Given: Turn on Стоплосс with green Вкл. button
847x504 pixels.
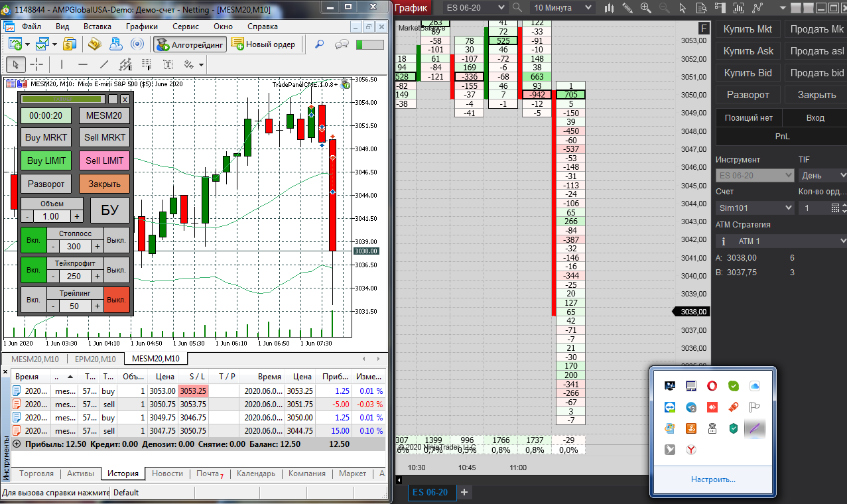Looking at the screenshot, I should click(x=33, y=239).
